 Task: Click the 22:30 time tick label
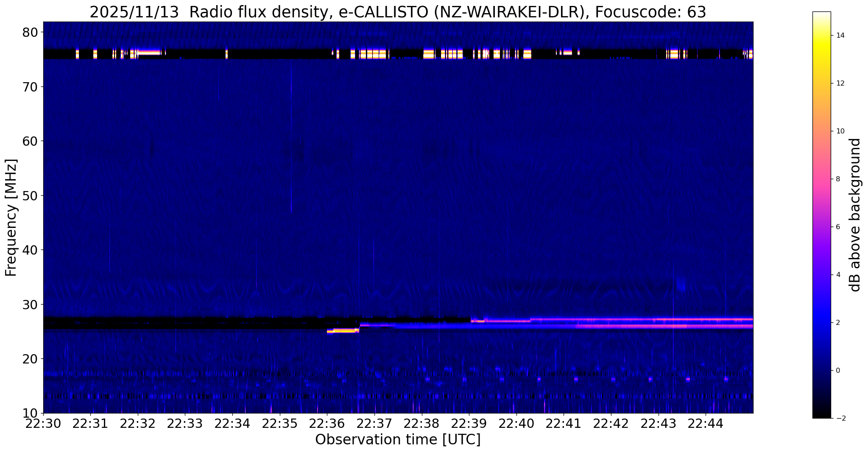(x=43, y=424)
